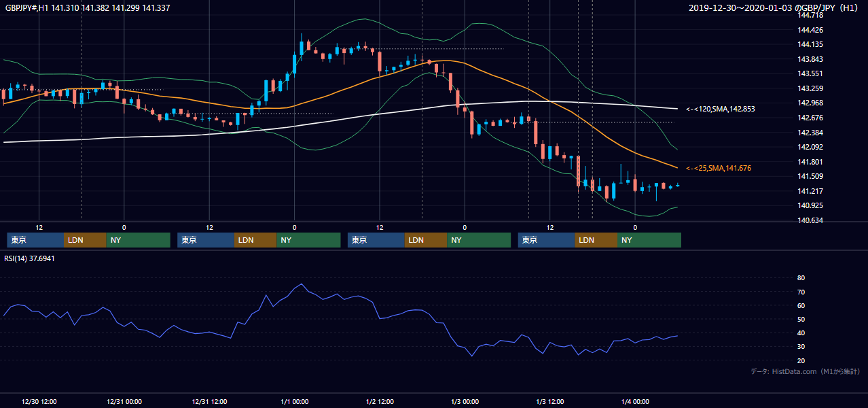Select the 141.801 price axis label
The height and width of the screenshot is (408, 868).
point(810,162)
